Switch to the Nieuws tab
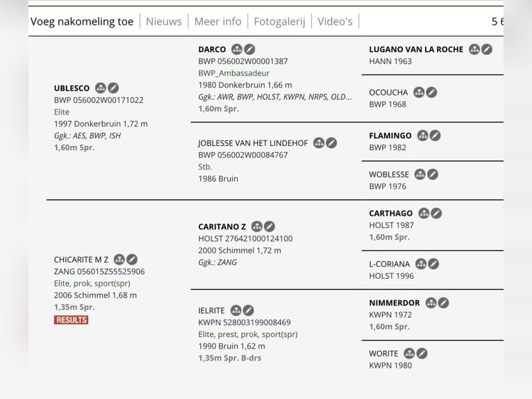This screenshot has height=399, width=532. [x=164, y=22]
